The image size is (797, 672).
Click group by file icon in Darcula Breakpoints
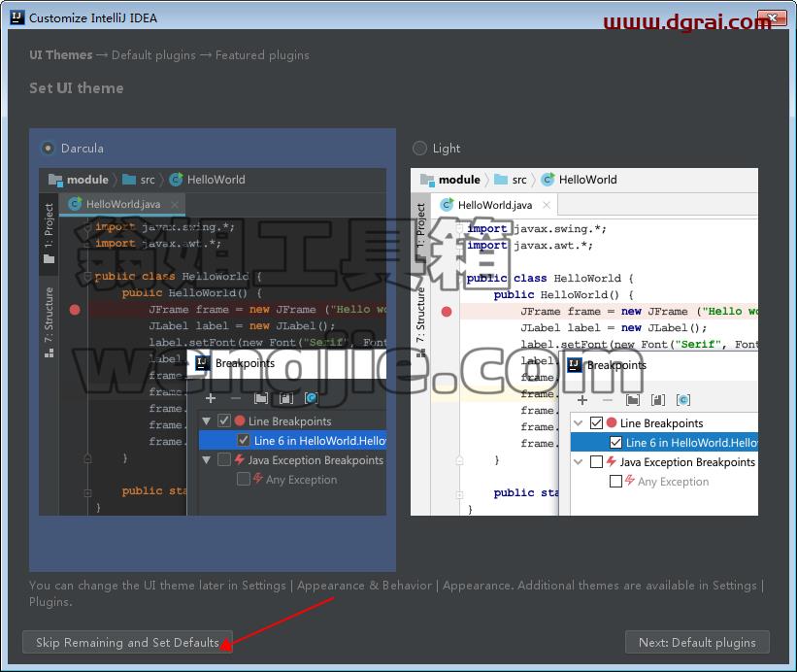(x=286, y=398)
